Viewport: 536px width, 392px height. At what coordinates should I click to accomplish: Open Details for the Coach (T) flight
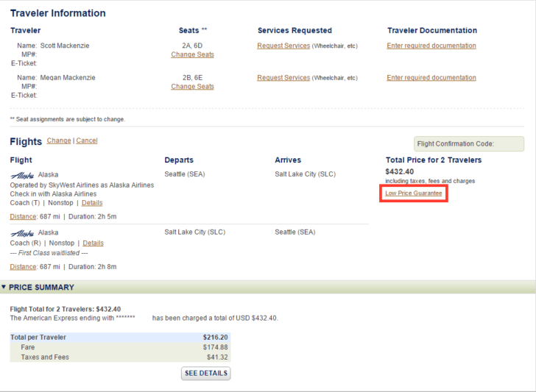coord(92,203)
